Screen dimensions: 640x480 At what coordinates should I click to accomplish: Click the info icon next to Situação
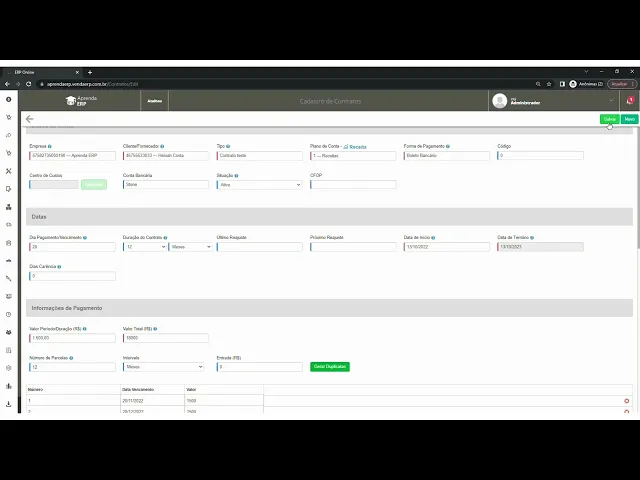[236, 176]
